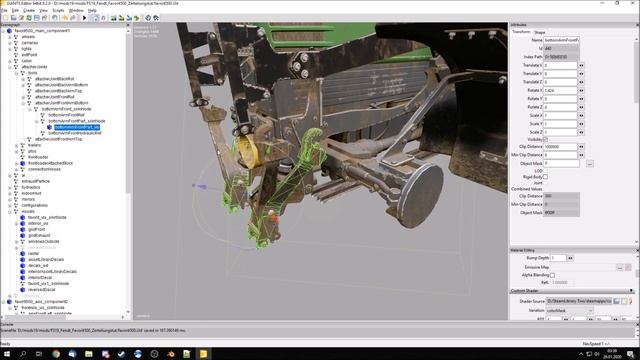Click the arrows button beside Rotate X

click(x=581, y=90)
